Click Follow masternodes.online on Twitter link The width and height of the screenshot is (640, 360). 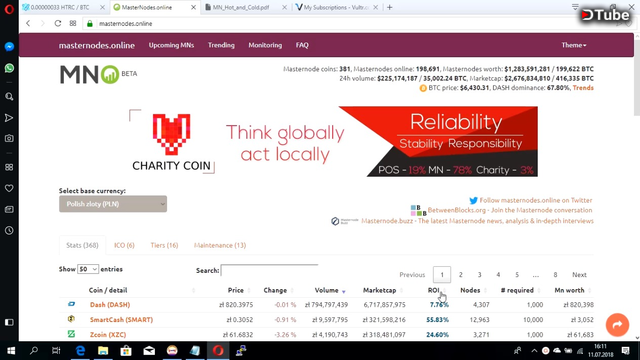[x=536, y=200]
